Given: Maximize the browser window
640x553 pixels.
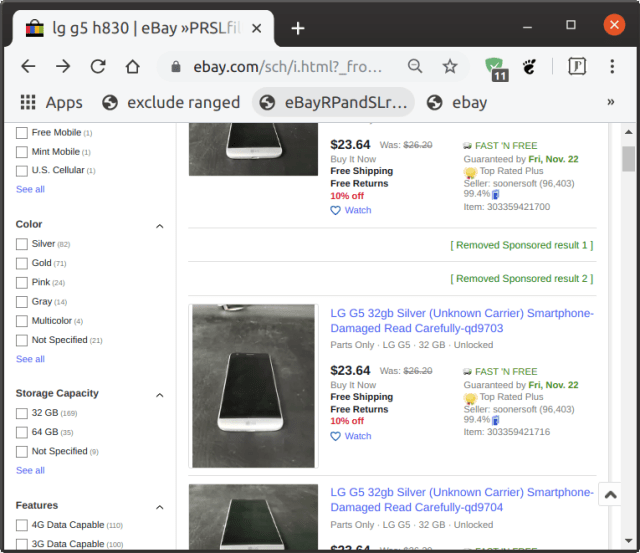Looking at the screenshot, I should [571, 25].
